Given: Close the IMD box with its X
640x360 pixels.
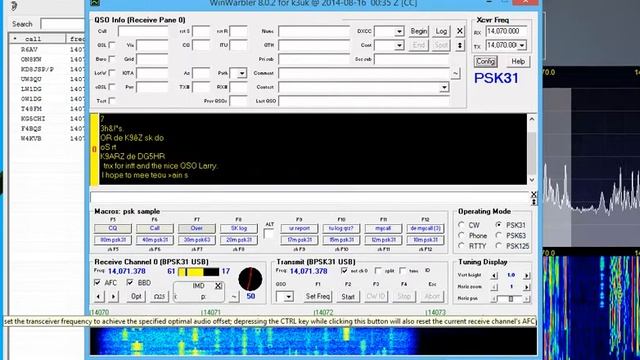Looking at the screenshot, I should (218, 286).
